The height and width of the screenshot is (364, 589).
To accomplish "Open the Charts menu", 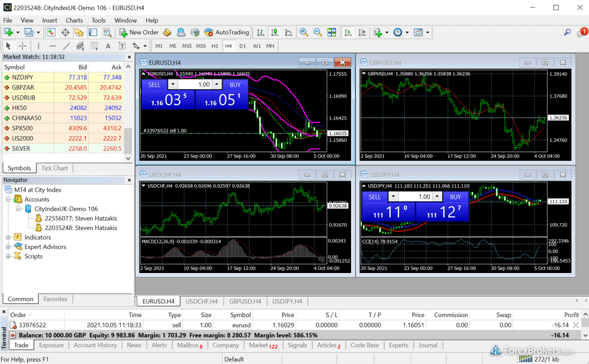I will 74,20.
